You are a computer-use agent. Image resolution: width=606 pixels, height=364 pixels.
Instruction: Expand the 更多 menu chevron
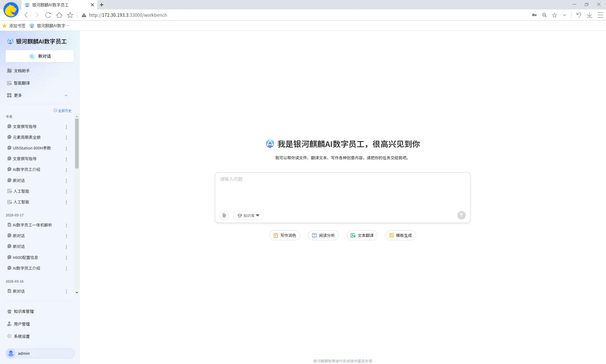[x=66, y=95]
